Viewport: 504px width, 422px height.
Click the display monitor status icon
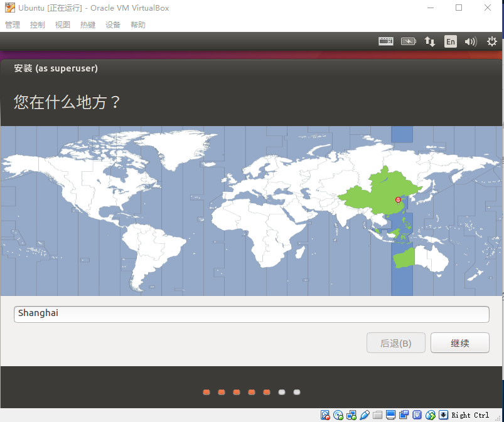390,415
